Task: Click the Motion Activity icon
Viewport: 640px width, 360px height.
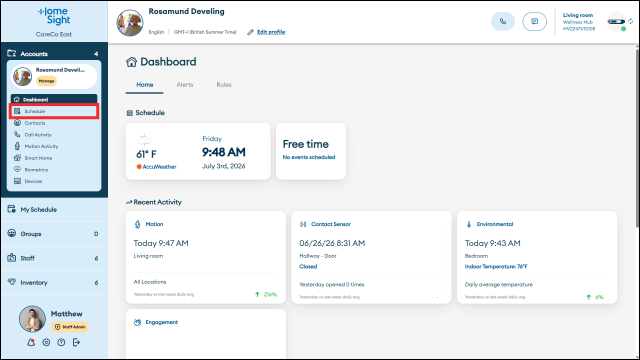Action: pos(17,146)
